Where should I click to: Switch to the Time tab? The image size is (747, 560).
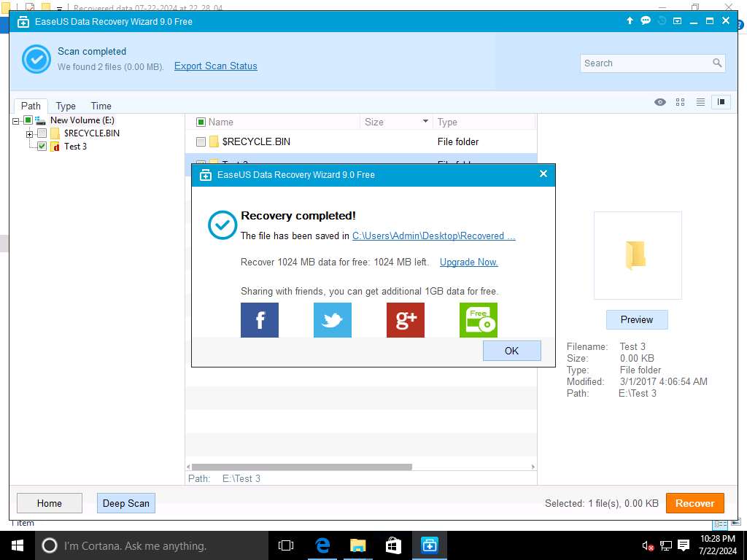[x=101, y=106]
